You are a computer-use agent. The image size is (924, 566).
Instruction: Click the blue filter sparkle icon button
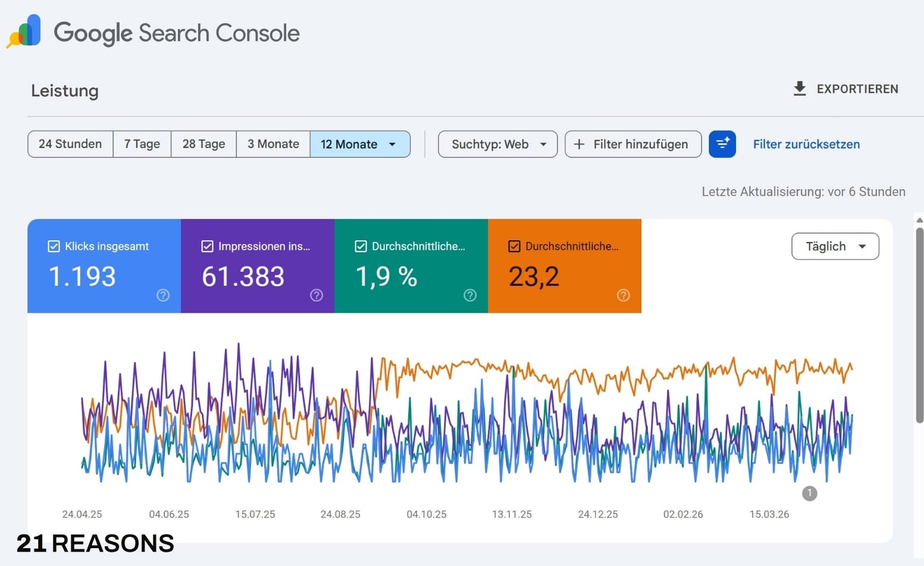[722, 144]
